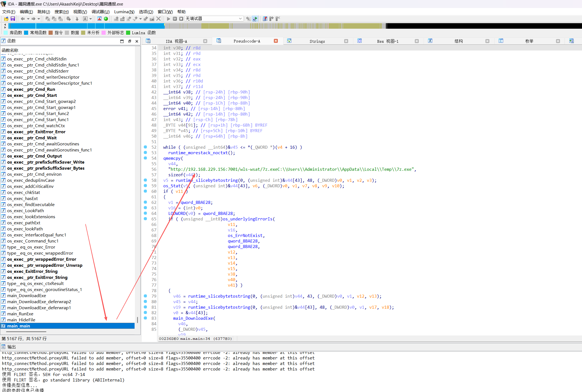Open the Lumina(N) menu
Image resolution: width=582 pixels, height=392 pixels.
(124, 12)
